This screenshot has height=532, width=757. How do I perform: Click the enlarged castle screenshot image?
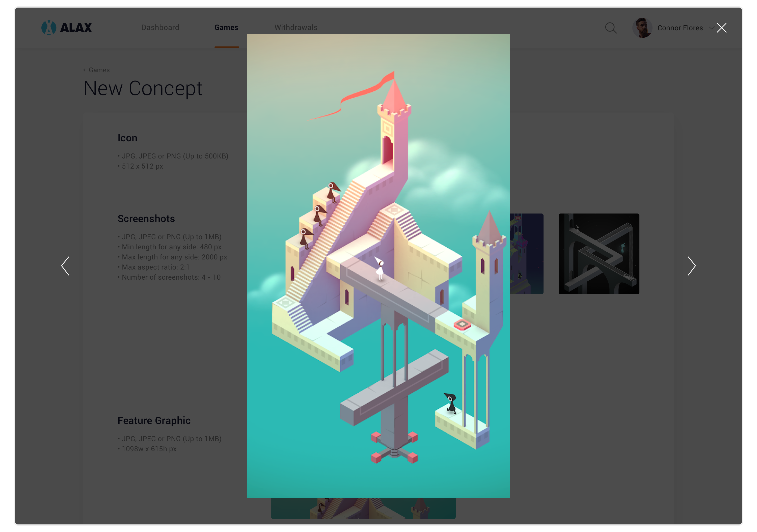tap(378, 266)
